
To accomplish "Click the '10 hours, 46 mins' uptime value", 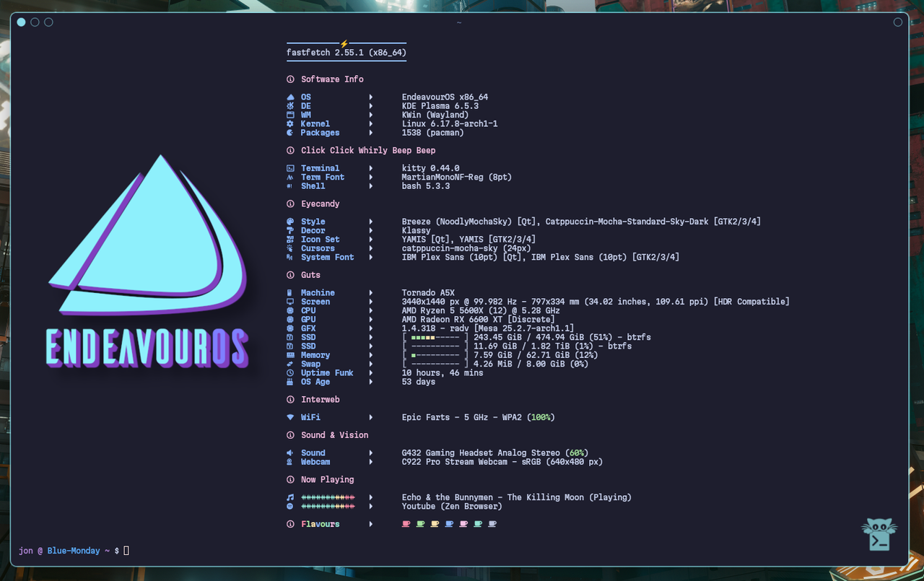I will pos(443,373).
